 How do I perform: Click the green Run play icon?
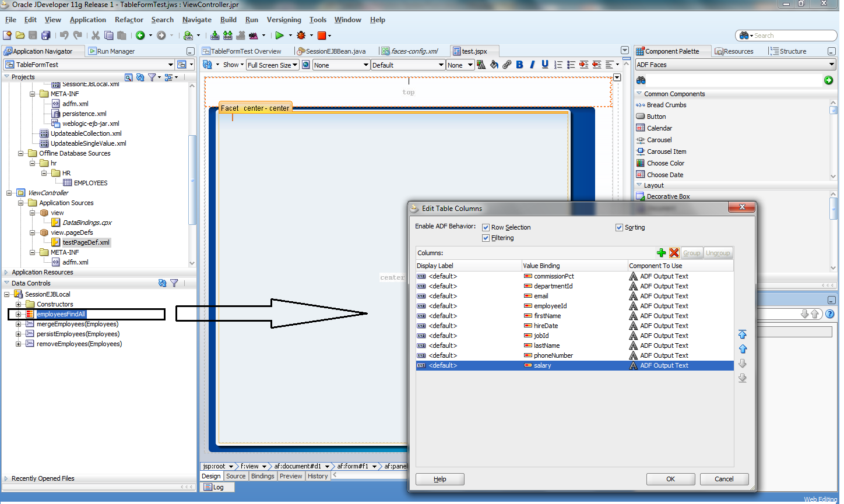click(280, 36)
